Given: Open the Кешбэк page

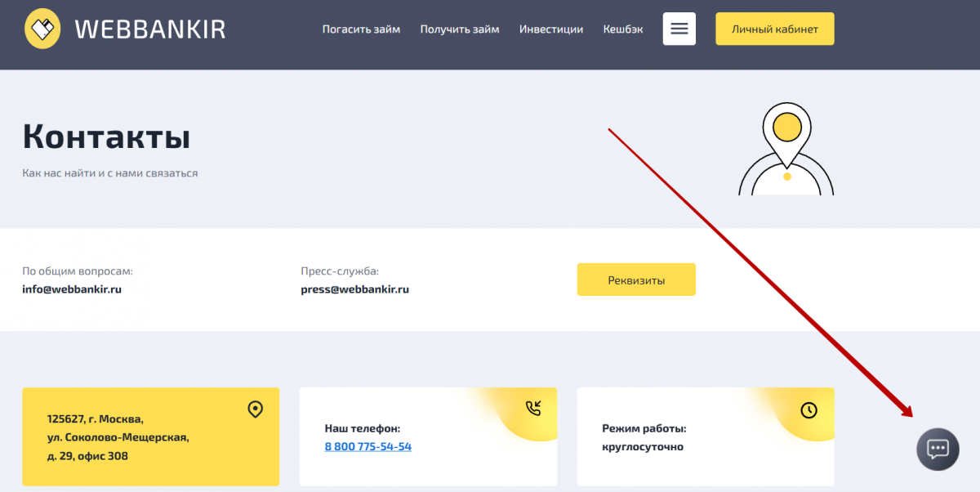Looking at the screenshot, I should point(623,29).
